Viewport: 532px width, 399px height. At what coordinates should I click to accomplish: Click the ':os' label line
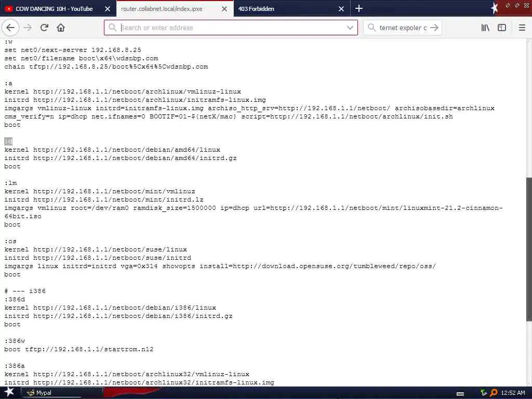pyautogui.click(x=10, y=241)
